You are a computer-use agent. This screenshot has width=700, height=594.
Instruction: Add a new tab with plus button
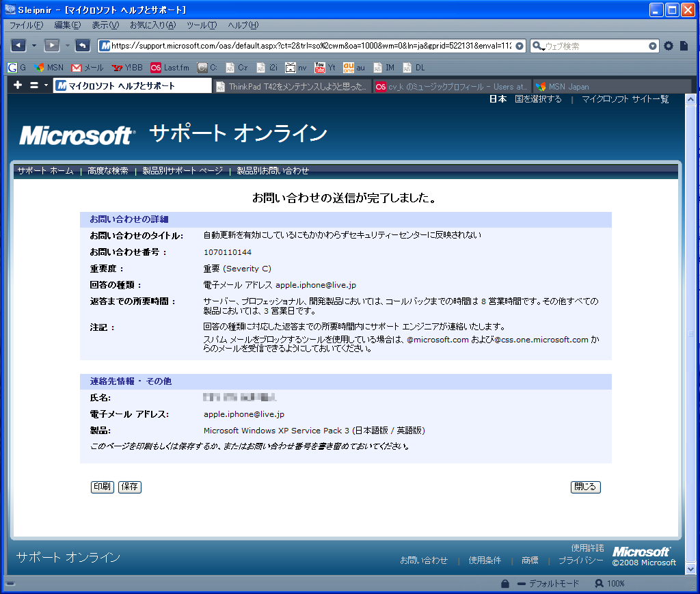tap(17, 85)
